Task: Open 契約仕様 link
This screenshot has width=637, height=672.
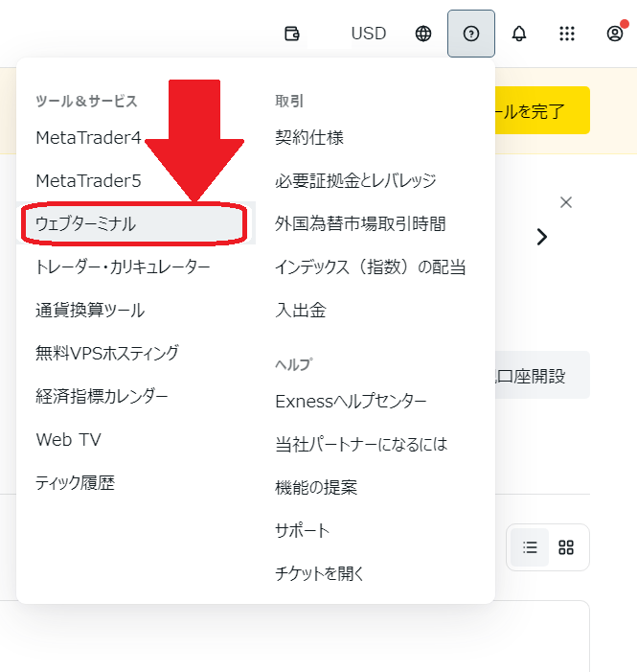Action: 309,138
